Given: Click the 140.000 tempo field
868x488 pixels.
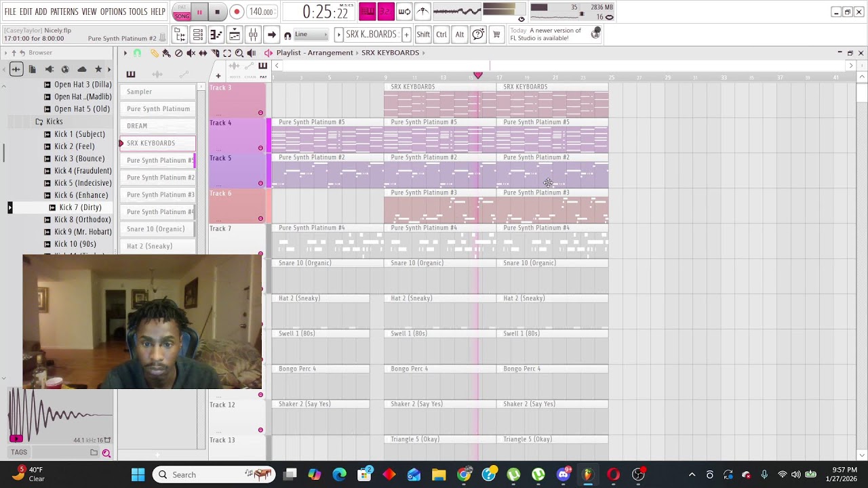Looking at the screenshot, I should (261, 12).
